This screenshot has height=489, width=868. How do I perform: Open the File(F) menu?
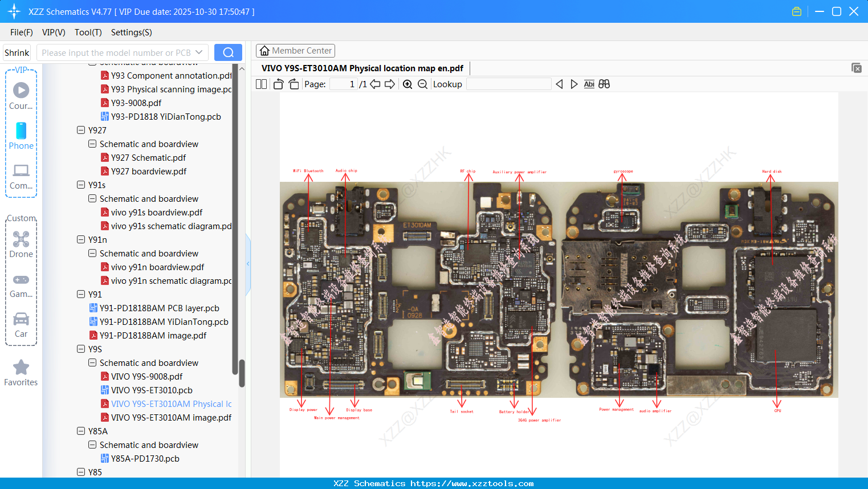tap(22, 32)
